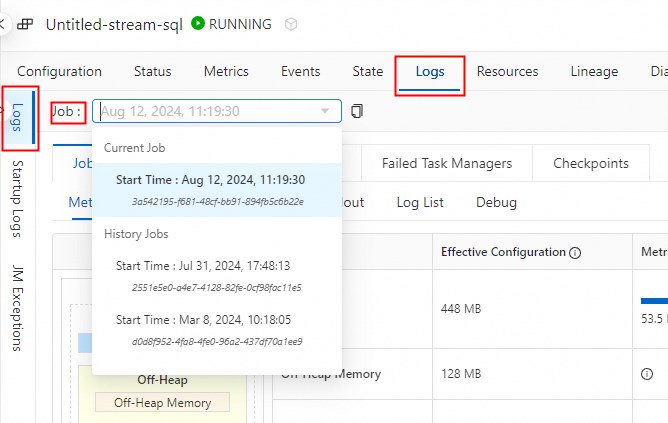Open the JM Exceptions side tab
This screenshot has width=668, height=423.
[x=17, y=308]
